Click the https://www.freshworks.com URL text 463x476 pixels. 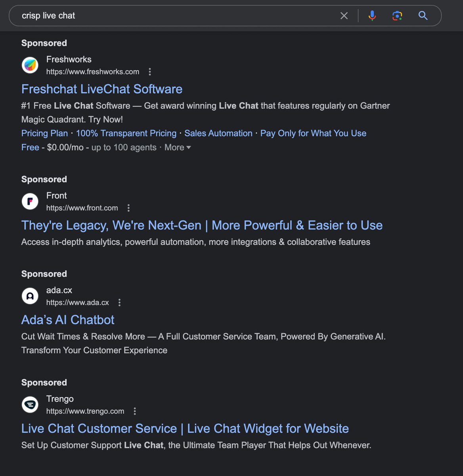(93, 72)
